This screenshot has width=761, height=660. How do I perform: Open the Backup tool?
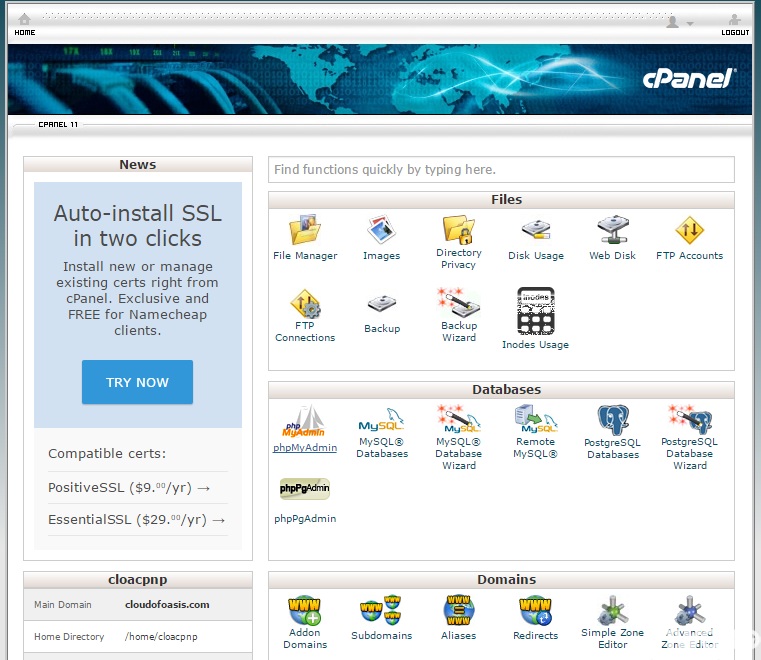(382, 313)
